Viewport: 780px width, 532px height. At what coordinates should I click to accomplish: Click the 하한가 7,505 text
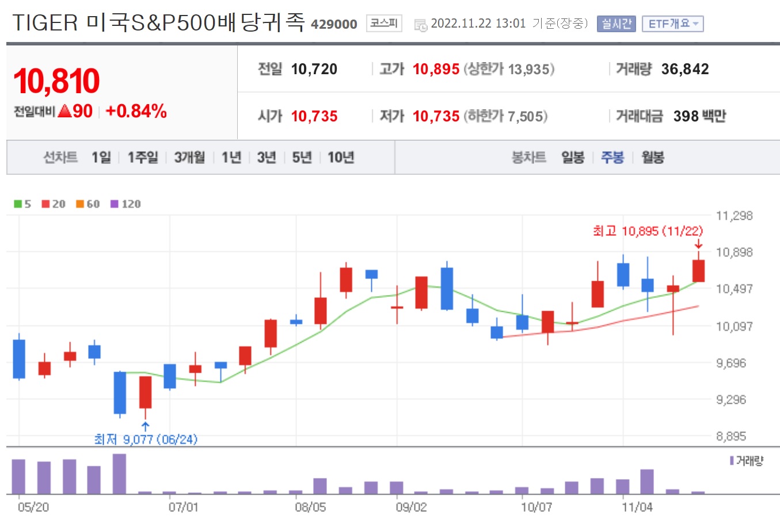click(x=505, y=116)
